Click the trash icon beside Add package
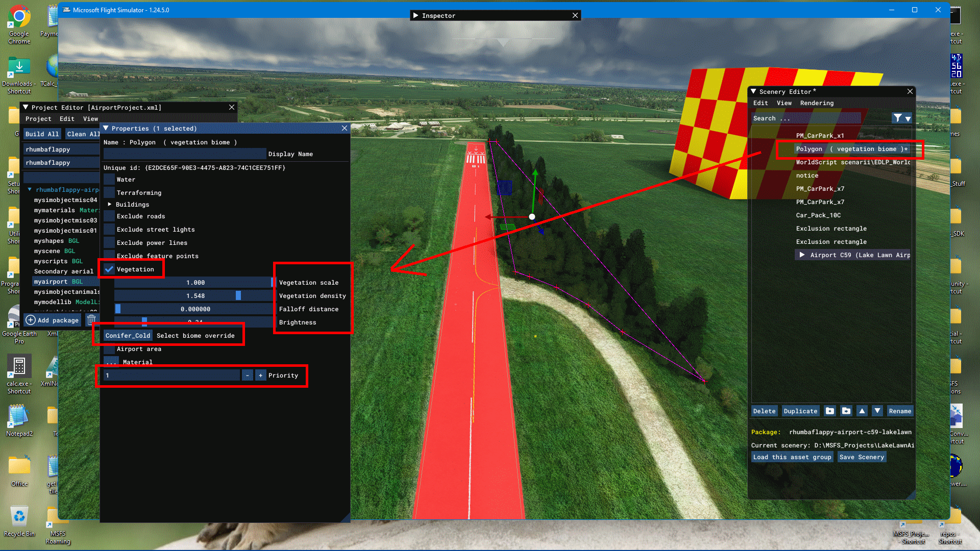 click(91, 320)
